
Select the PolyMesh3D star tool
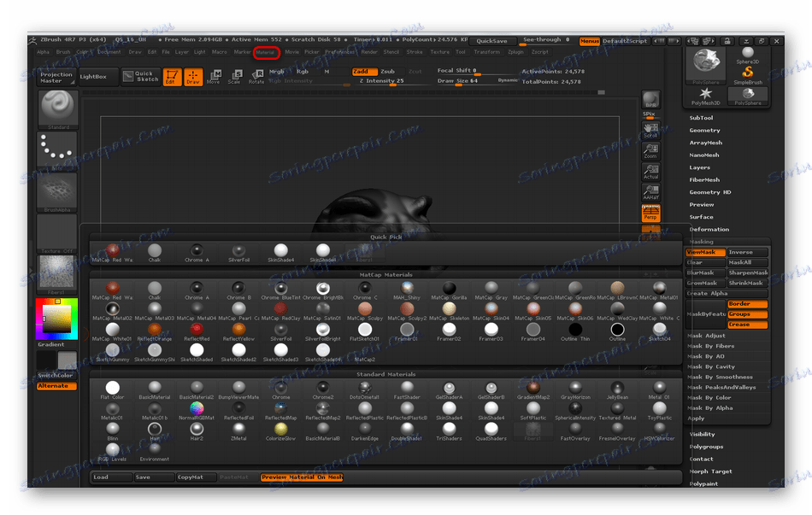pyautogui.click(x=706, y=97)
